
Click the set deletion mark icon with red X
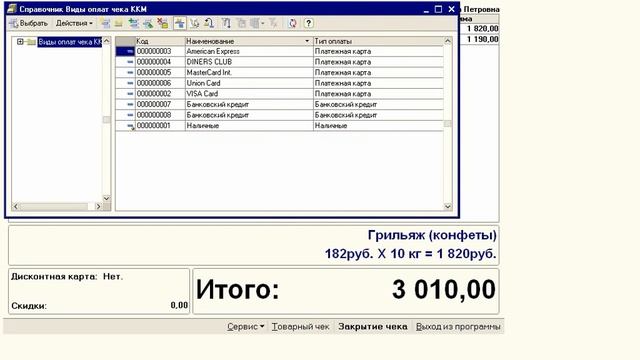coord(163,23)
